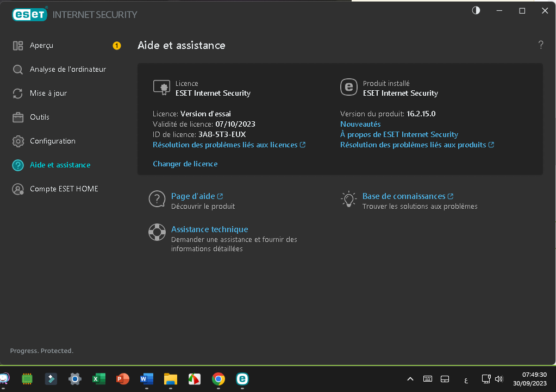
Task: Toggle the contrast theme button in title bar
Action: pos(476,11)
